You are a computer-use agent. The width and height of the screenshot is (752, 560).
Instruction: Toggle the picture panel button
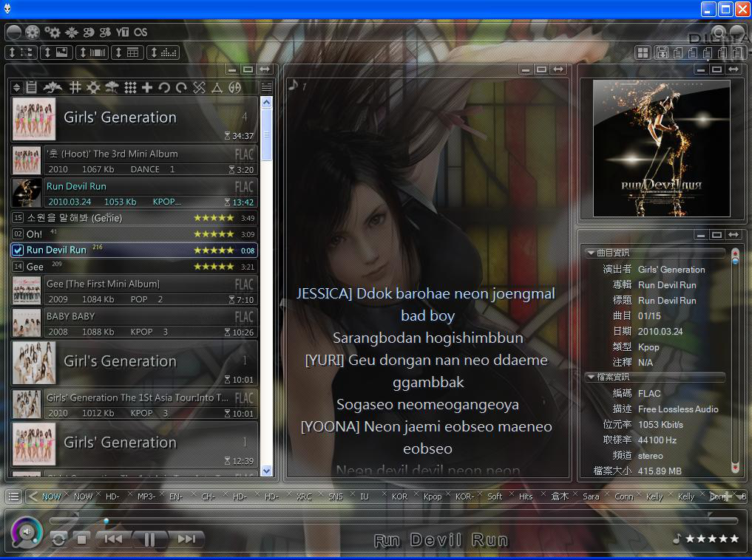pos(57,52)
